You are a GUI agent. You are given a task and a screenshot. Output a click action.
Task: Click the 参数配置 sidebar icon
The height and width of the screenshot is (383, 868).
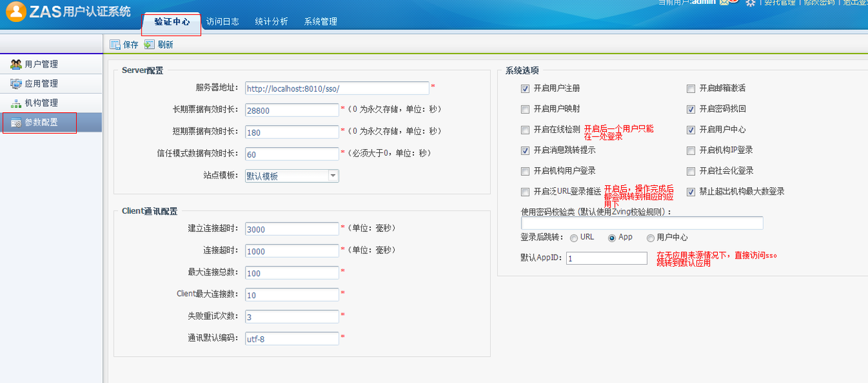(16, 122)
